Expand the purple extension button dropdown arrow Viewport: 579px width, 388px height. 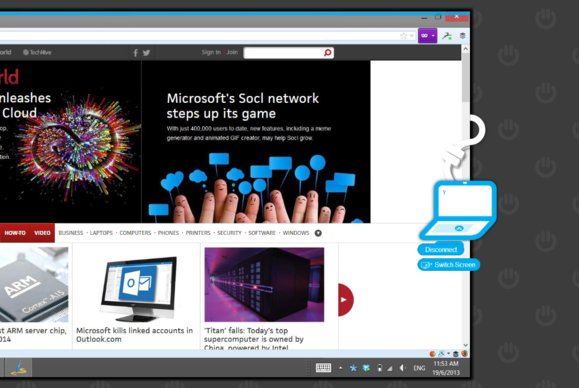coord(433,36)
